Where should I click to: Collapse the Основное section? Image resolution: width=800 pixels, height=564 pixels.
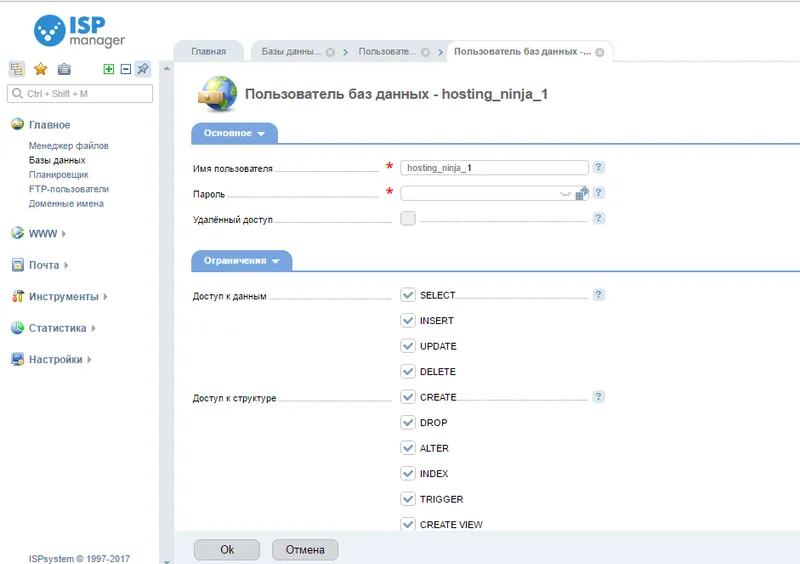click(x=234, y=133)
